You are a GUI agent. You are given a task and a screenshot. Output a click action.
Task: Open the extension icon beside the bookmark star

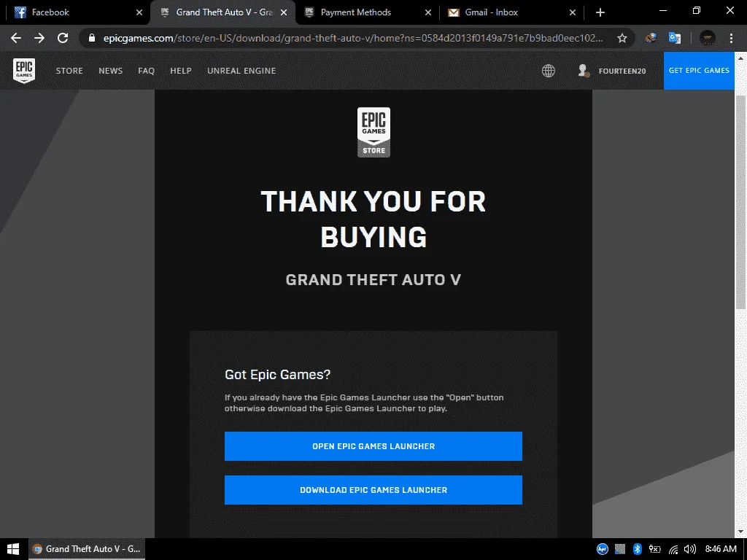pos(651,38)
